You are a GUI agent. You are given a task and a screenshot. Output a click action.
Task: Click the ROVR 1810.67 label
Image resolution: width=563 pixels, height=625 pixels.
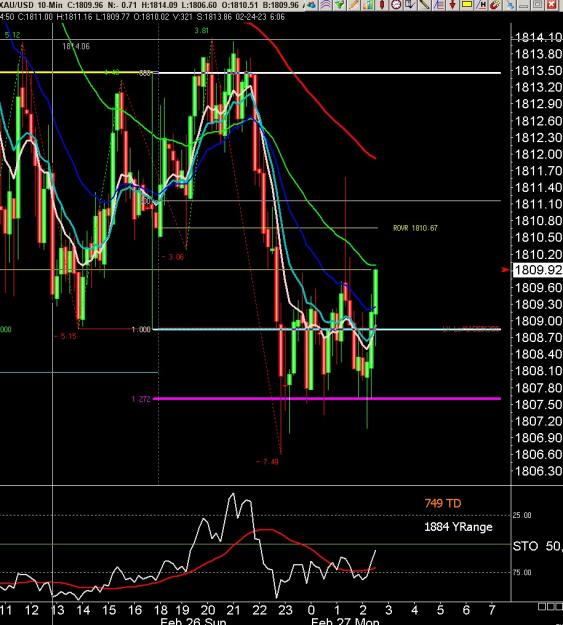415,228
